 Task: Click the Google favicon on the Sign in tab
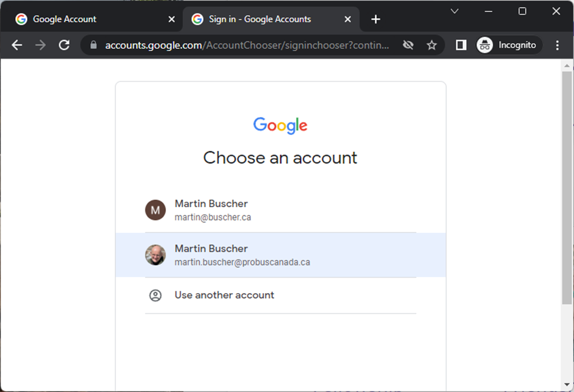coord(197,19)
